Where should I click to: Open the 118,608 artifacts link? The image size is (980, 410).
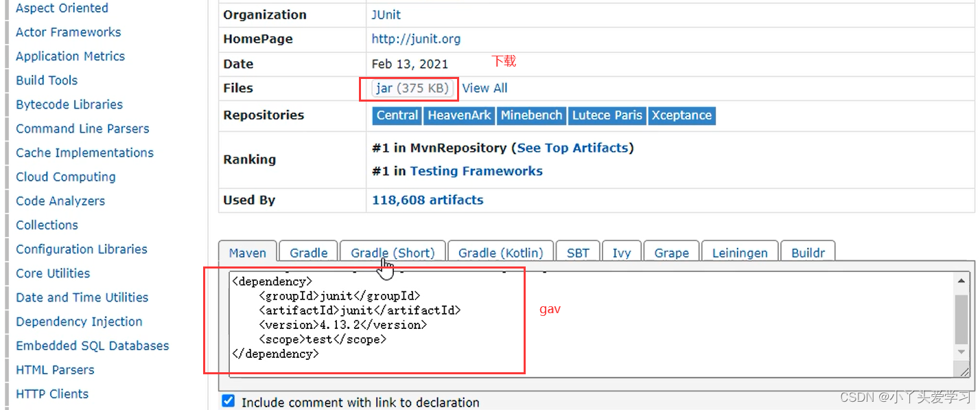coord(428,200)
